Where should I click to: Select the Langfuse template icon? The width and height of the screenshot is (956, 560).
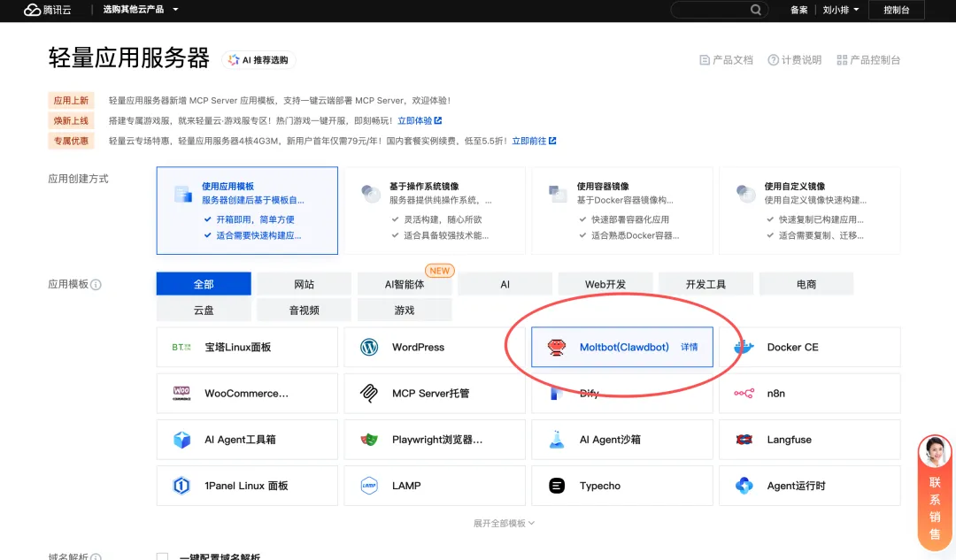(744, 439)
